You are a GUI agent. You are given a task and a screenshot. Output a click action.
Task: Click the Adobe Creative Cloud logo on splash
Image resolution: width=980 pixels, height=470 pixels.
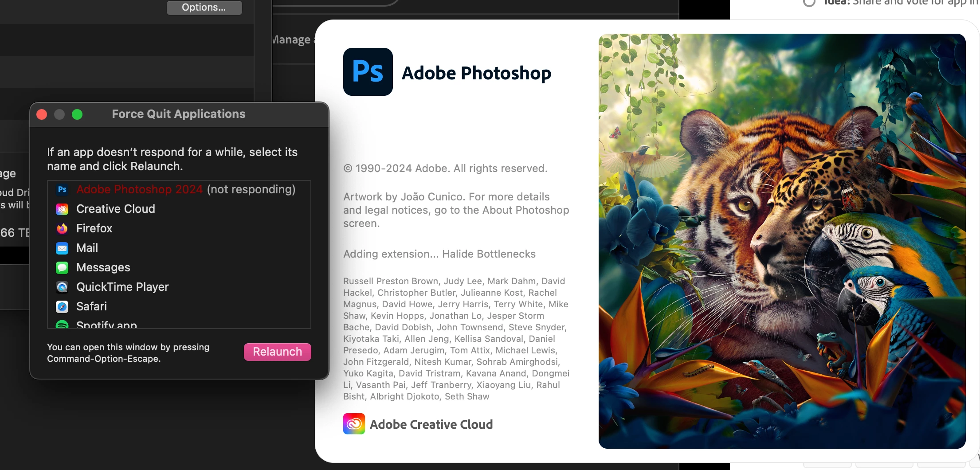pos(354,424)
